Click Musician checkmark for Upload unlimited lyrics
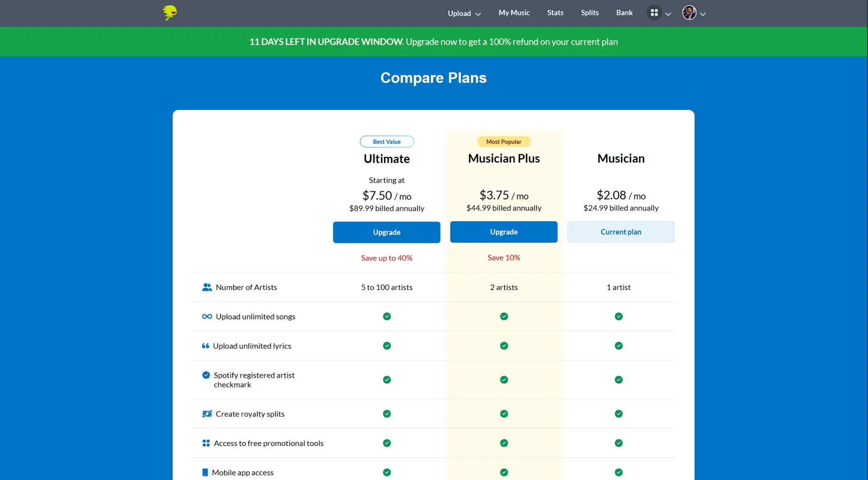Screen dimensions: 868x480 (619, 346)
